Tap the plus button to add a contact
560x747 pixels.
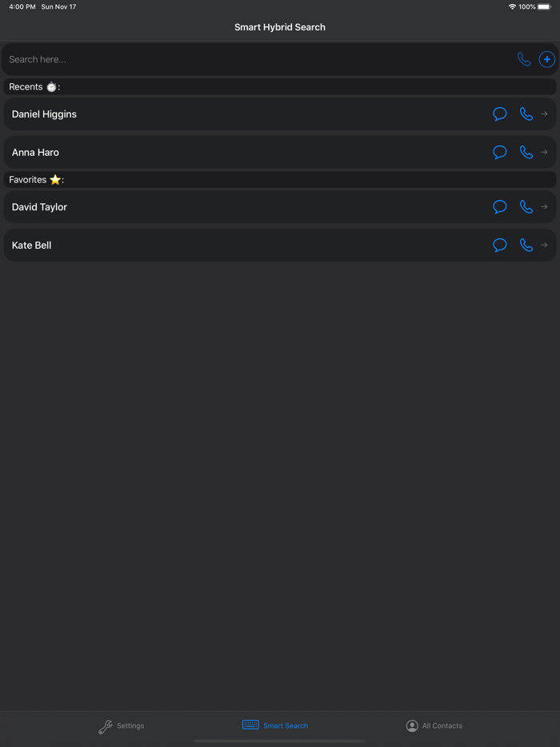coord(547,59)
